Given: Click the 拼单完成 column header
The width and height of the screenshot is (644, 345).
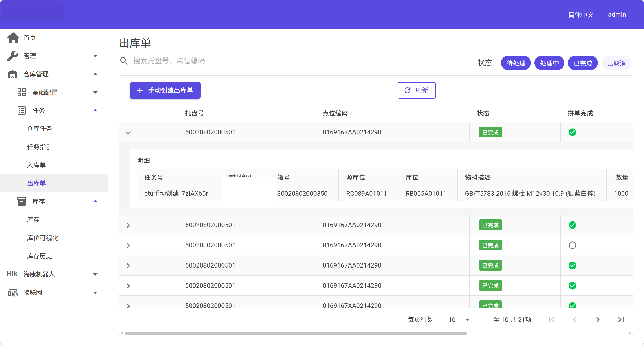Looking at the screenshot, I should coord(580,113).
